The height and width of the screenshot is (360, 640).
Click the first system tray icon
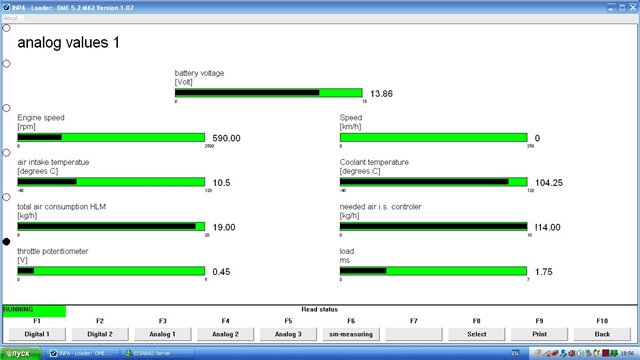tap(538, 353)
